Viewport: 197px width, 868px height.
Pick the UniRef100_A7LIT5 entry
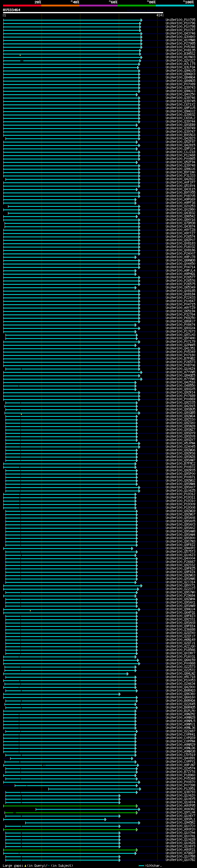(180, 64)
